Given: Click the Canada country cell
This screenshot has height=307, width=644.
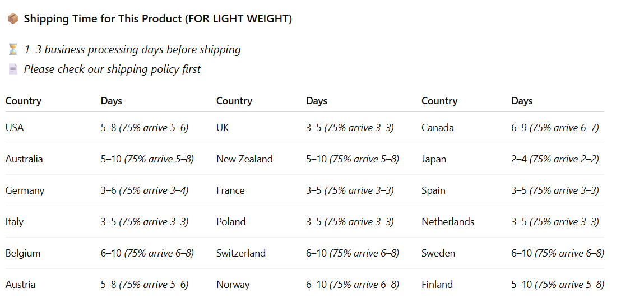Looking at the screenshot, I should tap(438, 128).
